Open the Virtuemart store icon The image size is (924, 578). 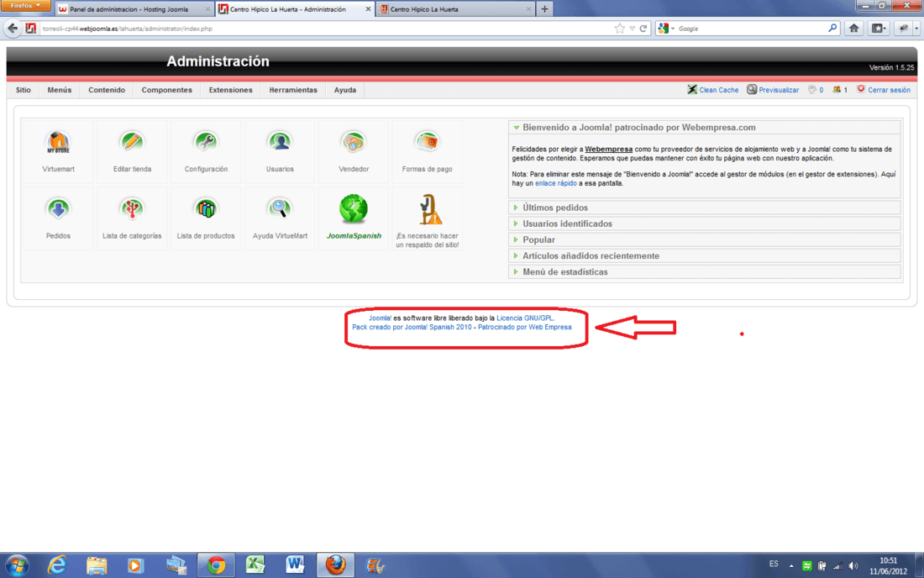[58, 142]
